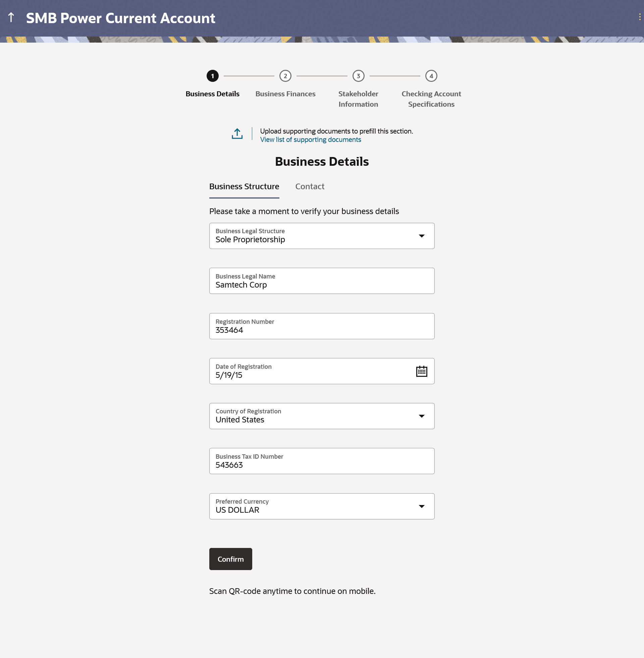Go to step 4 Checking Account Specifications
The width and height of the screenshot is (644, 658).
coord(431,76)
